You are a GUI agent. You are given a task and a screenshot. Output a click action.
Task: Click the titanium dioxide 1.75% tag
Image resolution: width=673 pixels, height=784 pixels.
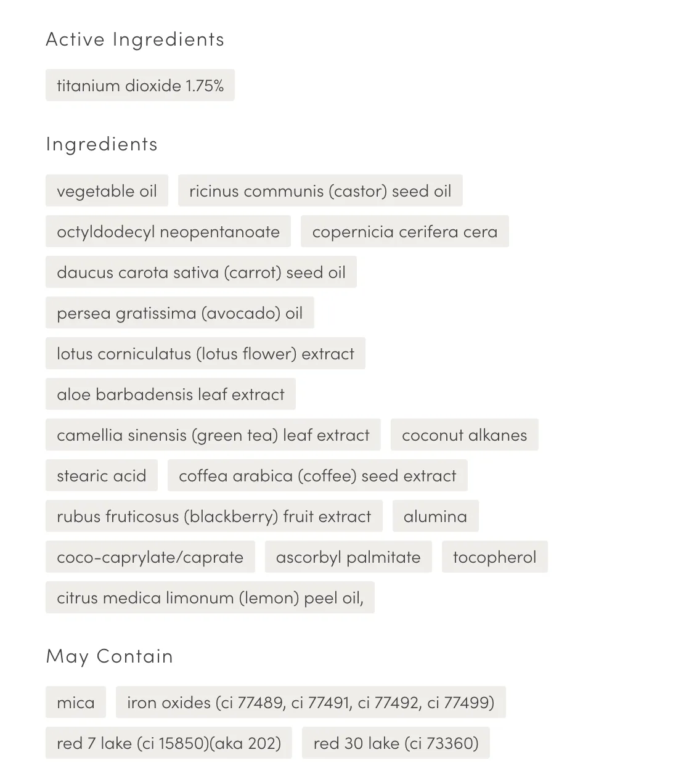(140, 85)
